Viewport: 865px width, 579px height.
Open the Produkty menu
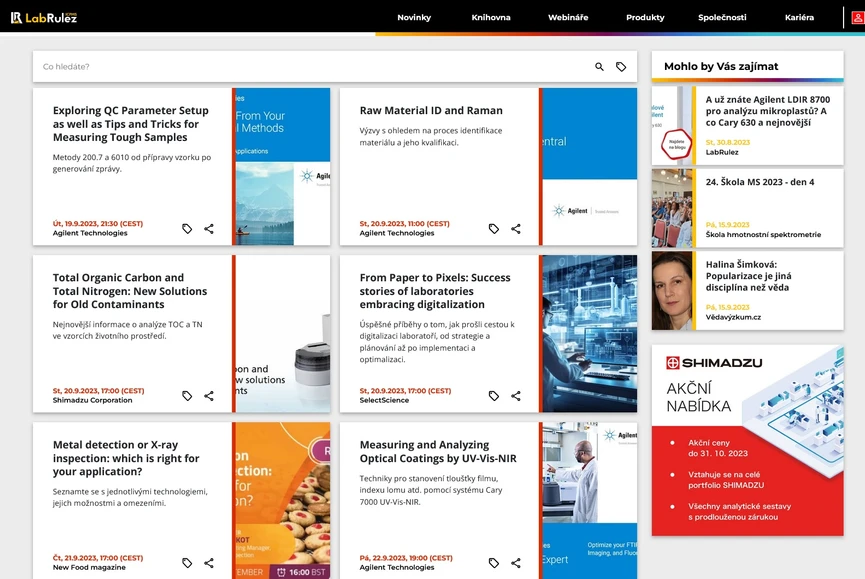(x=645, y=18)
